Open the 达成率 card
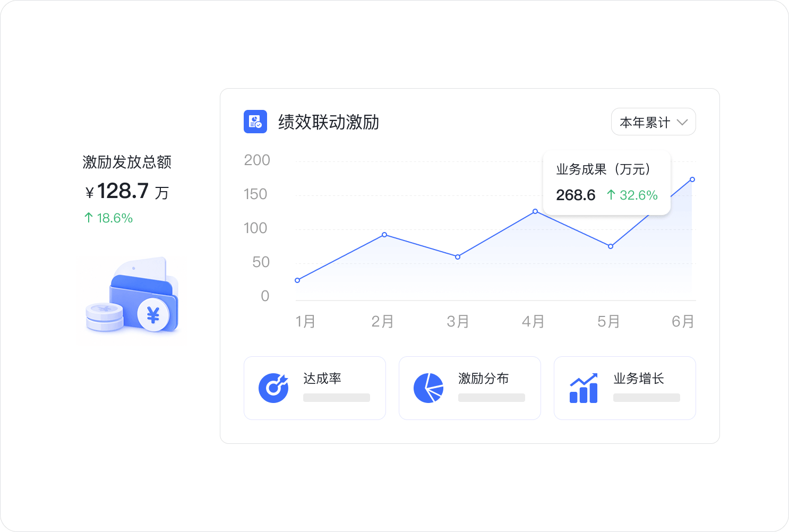 coord(315,388)
